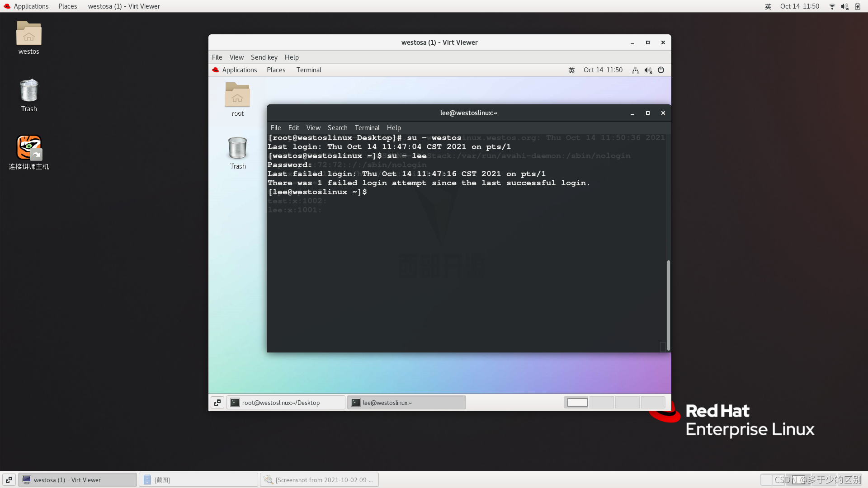Click the guest volume icon
Image resolution: width=868 pixels, height=488 pixels.
(648, 70)
